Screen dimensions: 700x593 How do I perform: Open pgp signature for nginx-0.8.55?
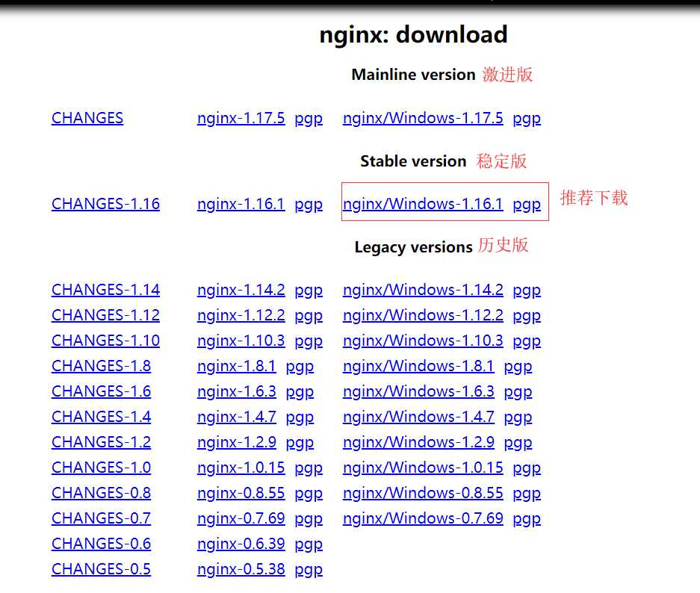pyautogui.click(x=309, y=494)
